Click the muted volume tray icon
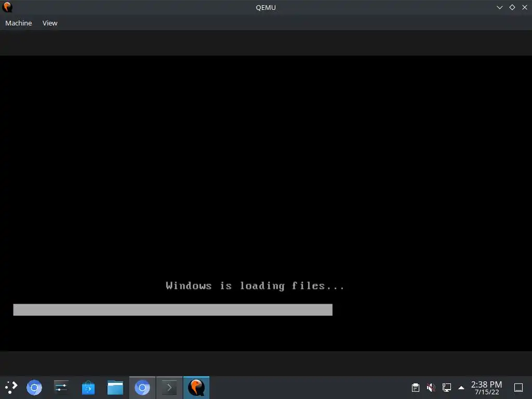Image resolution: width=532 pixels, height=399 pixels. tap(431, 388)
